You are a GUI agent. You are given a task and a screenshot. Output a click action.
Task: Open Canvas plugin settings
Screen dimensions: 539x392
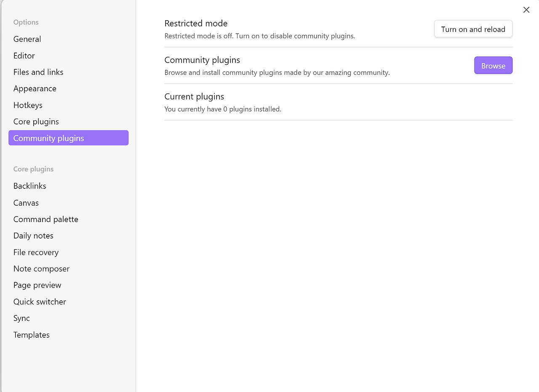26,203
